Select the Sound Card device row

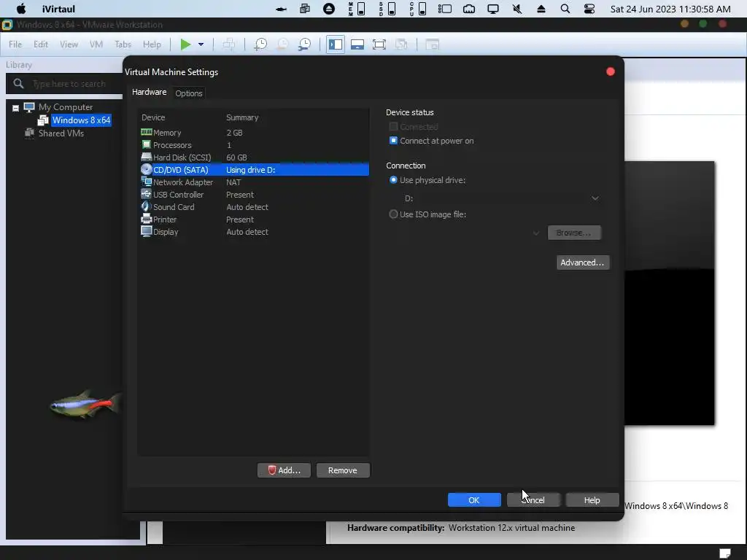(x=255, y=207)
